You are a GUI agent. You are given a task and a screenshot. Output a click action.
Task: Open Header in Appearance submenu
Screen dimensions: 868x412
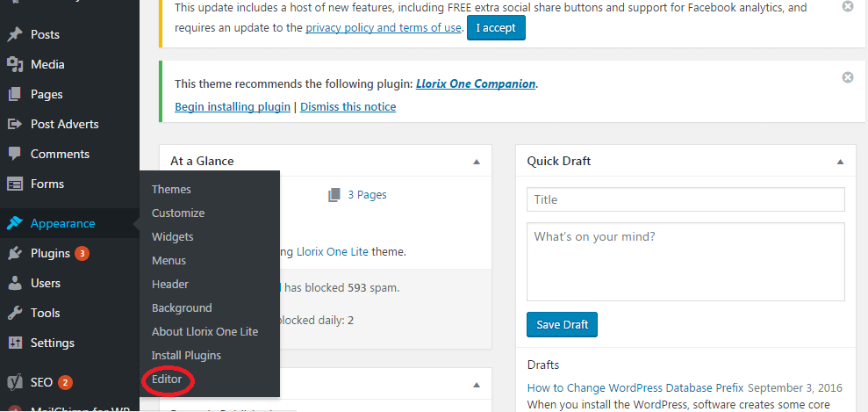[x=170, y=284]
